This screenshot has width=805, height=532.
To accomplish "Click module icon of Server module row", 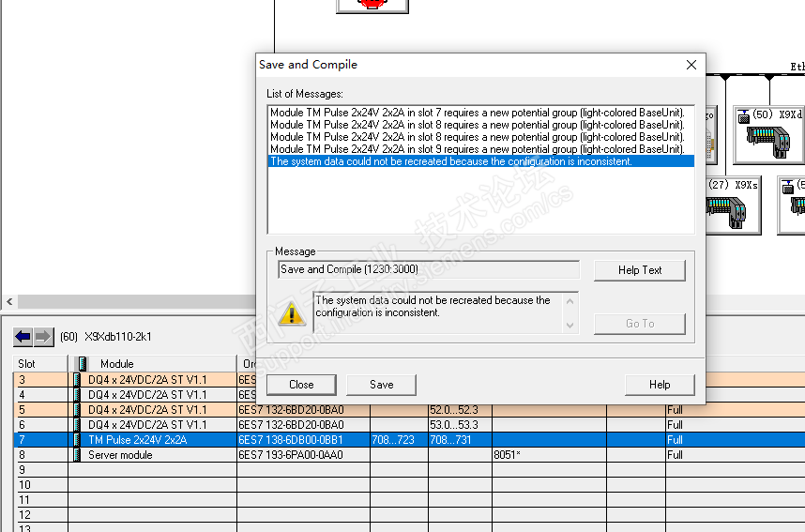I will coord(77,454).
